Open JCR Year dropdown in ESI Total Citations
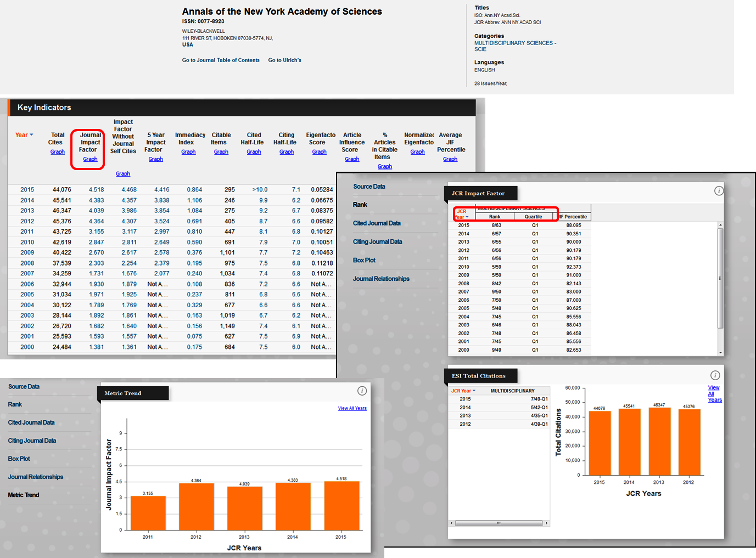 [474, 391]
